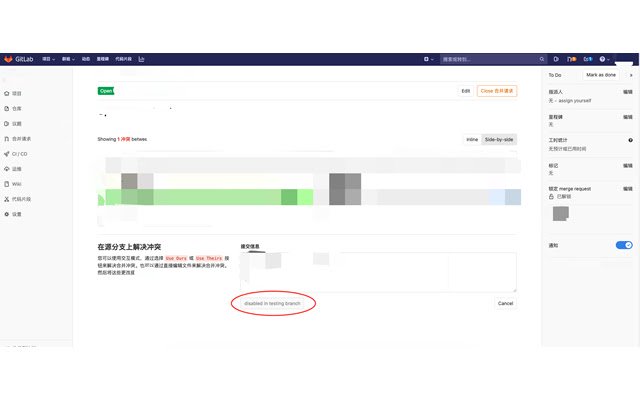Switch to Side-by-side diff view
The width and height of the screenshot is (640, 400).
pyautogui.click(x=499, y=140)
